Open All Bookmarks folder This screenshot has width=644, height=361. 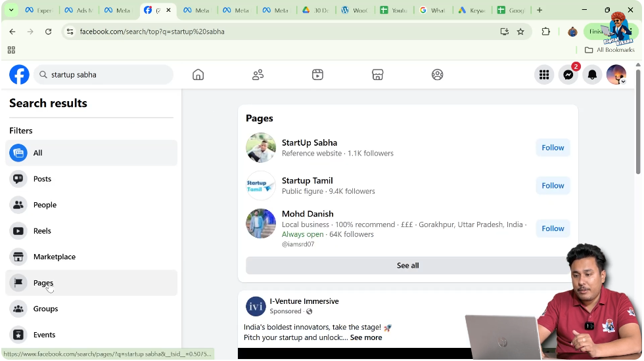pyautogui.click(x=610, y=50)
